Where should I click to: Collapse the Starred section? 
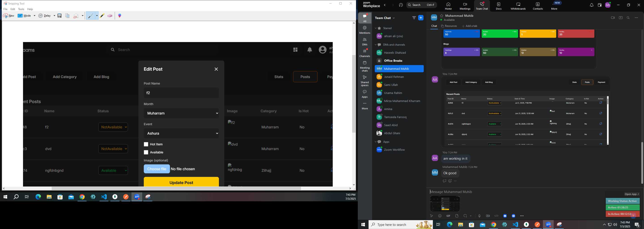(375, 28)
